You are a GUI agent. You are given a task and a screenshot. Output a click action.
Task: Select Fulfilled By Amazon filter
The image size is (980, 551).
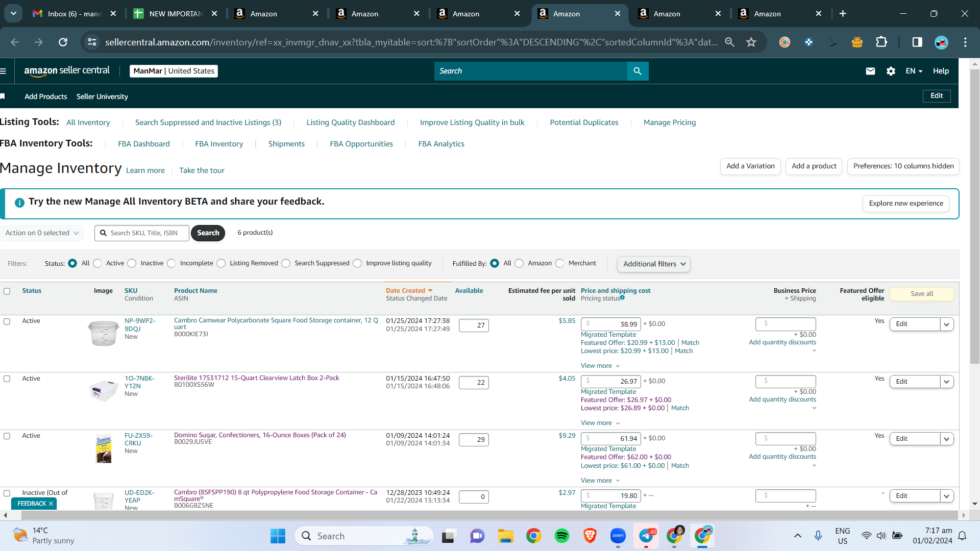[519, 263]
